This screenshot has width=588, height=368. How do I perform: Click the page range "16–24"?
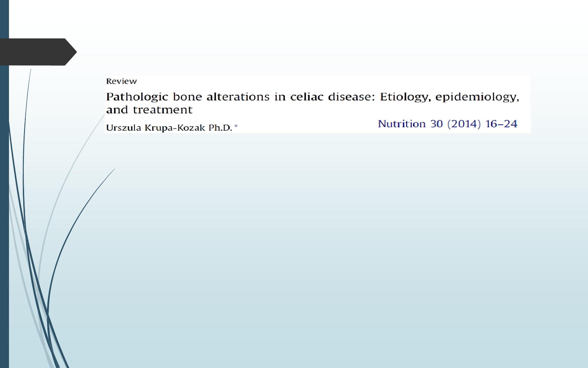501,124
